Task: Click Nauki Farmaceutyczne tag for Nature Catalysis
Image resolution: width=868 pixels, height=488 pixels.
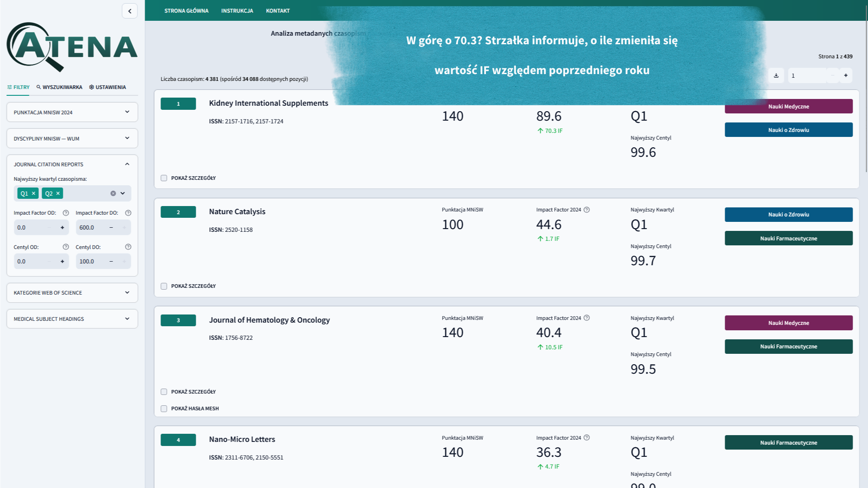Action: click(x=788, y=238)
